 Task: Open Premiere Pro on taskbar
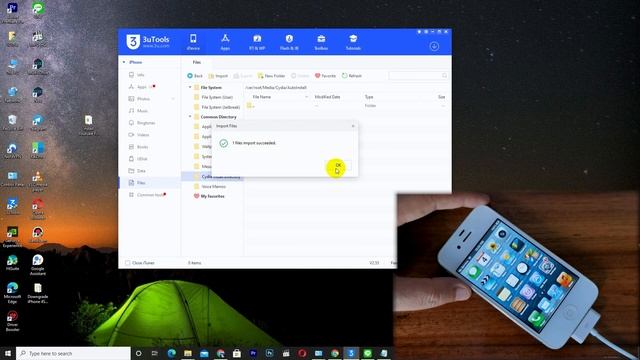[253, 353]
